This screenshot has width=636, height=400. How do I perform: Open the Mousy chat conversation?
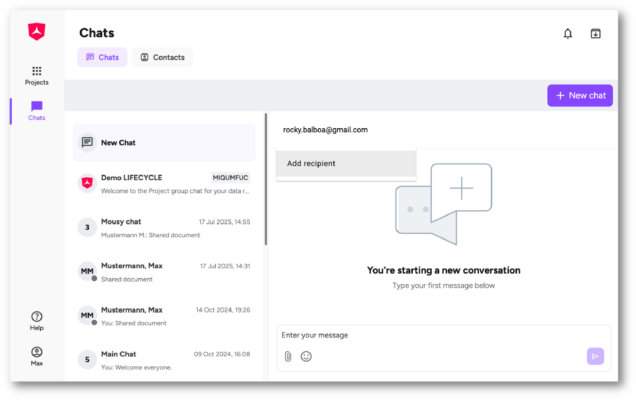[165, 227]
